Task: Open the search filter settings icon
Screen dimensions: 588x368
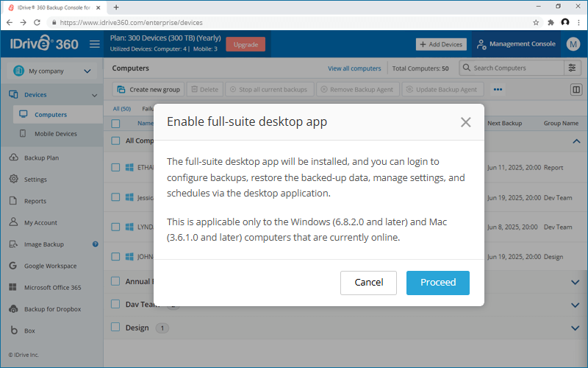Action: (x=573, y=68)
